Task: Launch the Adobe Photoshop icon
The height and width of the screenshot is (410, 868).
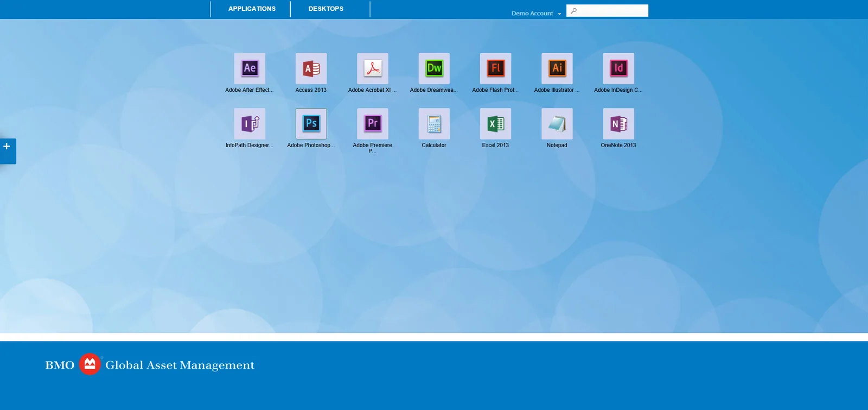Action: (311, 124)
